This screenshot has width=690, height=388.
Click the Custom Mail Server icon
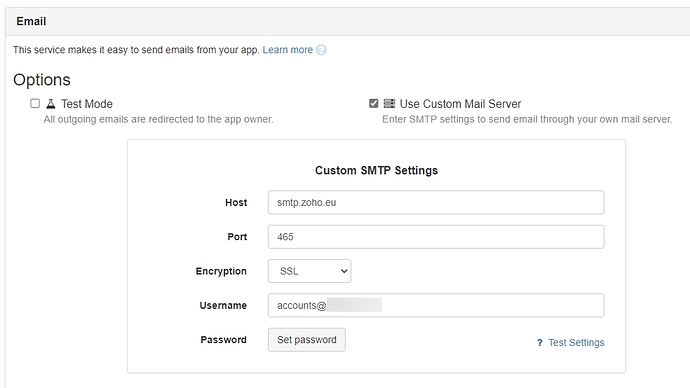[x=389, y=103]
